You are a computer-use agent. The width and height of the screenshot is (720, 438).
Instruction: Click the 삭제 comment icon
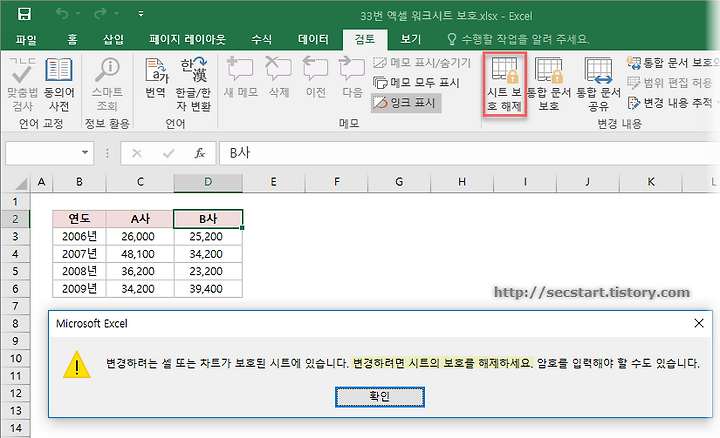279,77
